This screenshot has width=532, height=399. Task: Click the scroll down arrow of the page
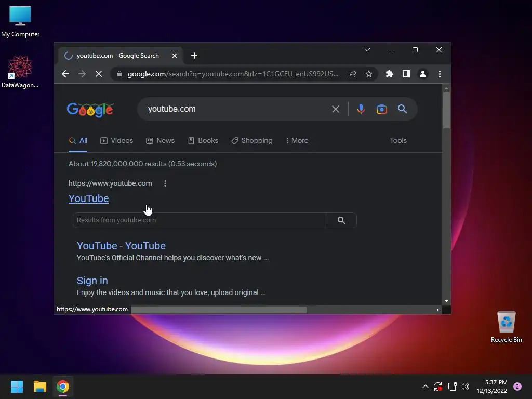tap(446, 301)
